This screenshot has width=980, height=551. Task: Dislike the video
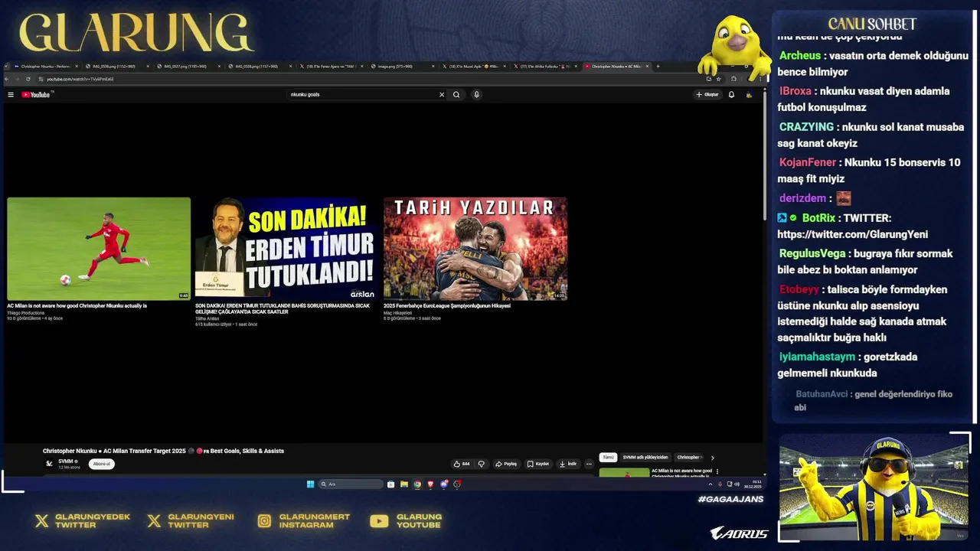[x=482, y=464]
